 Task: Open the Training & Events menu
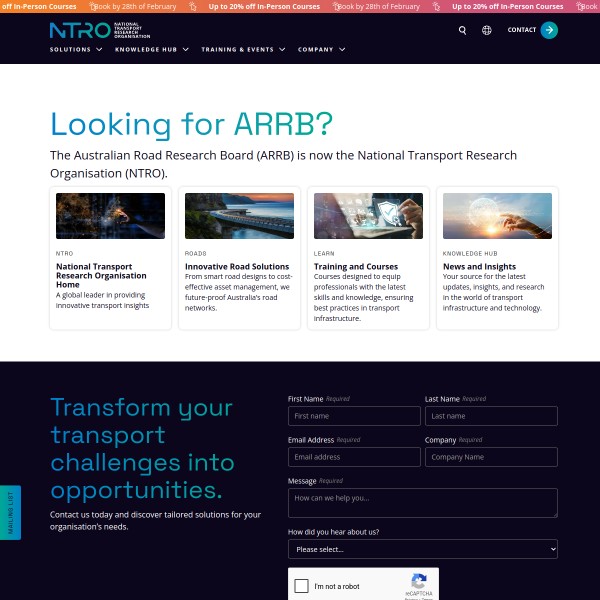click(x=243, y=49)
